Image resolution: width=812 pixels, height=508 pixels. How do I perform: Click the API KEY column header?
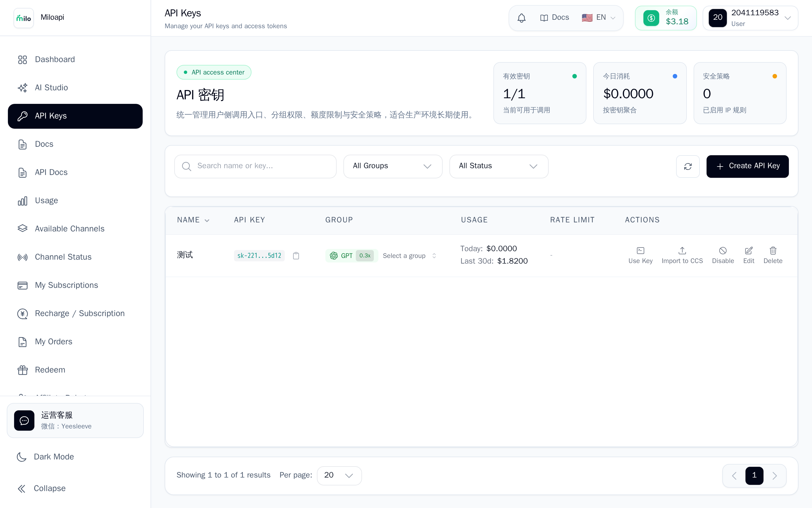click(249, 220)
